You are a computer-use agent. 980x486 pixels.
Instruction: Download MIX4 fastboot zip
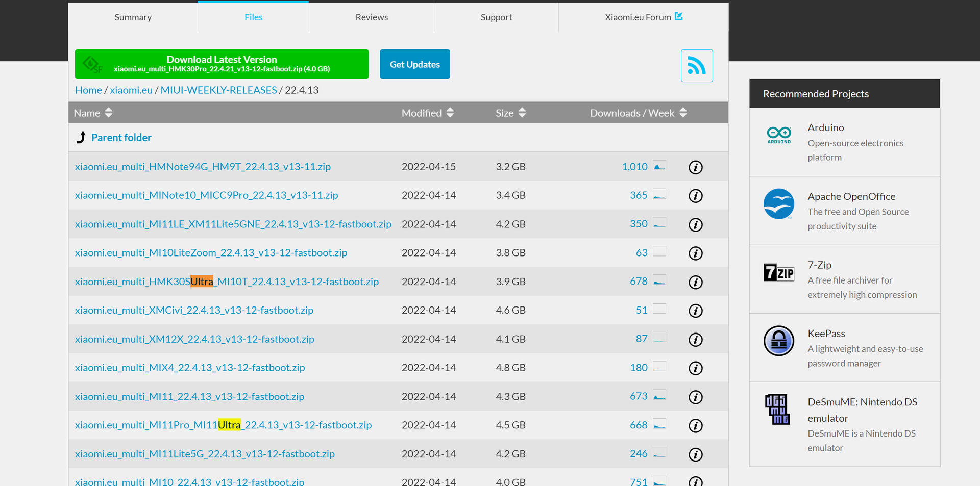[x=190, y=368]
